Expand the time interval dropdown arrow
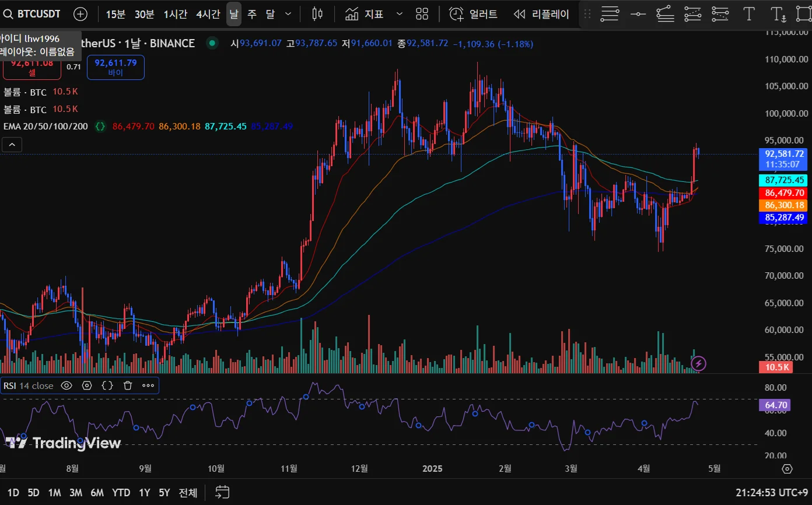The height and width of the screenshot is (505, 812). (x=288, y=14)
